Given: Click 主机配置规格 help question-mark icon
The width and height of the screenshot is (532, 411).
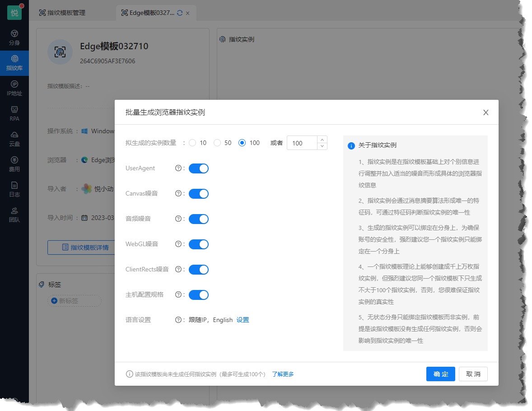Looking at the screenshot, I should (178, 294).
